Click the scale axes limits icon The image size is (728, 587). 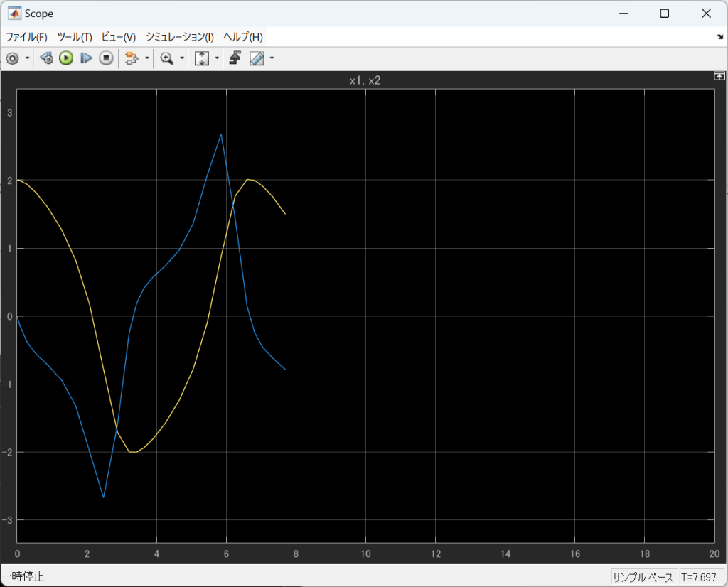coord(202,58)
